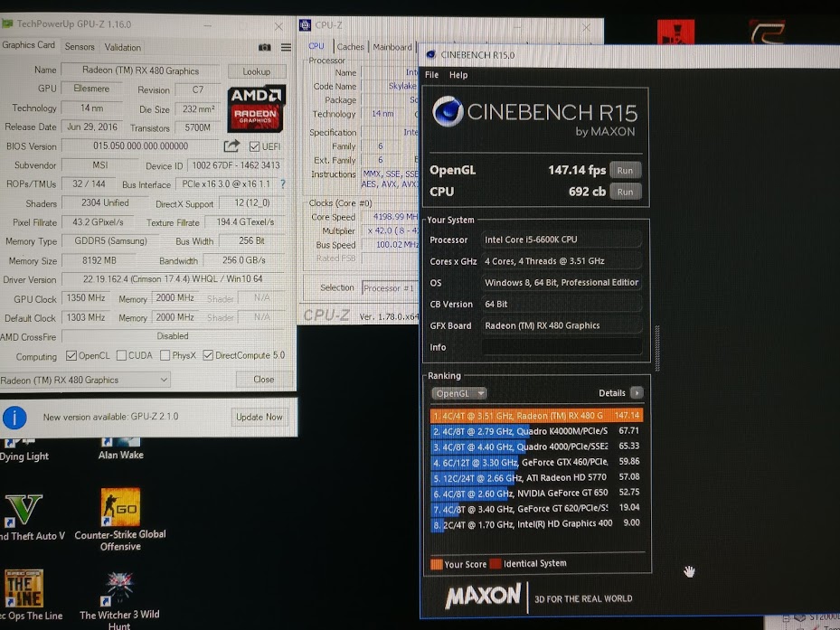Viewport: 840px width, 630px height.
Task: Open the Dying Light desktop shortcut
Action: point(24,450)
